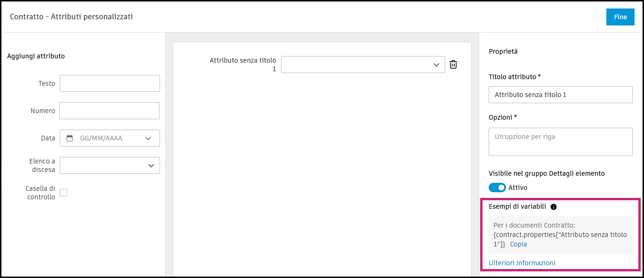Disable the Attivo visibility switch
This screenshot has height=278, width=644.
point(497,188)
